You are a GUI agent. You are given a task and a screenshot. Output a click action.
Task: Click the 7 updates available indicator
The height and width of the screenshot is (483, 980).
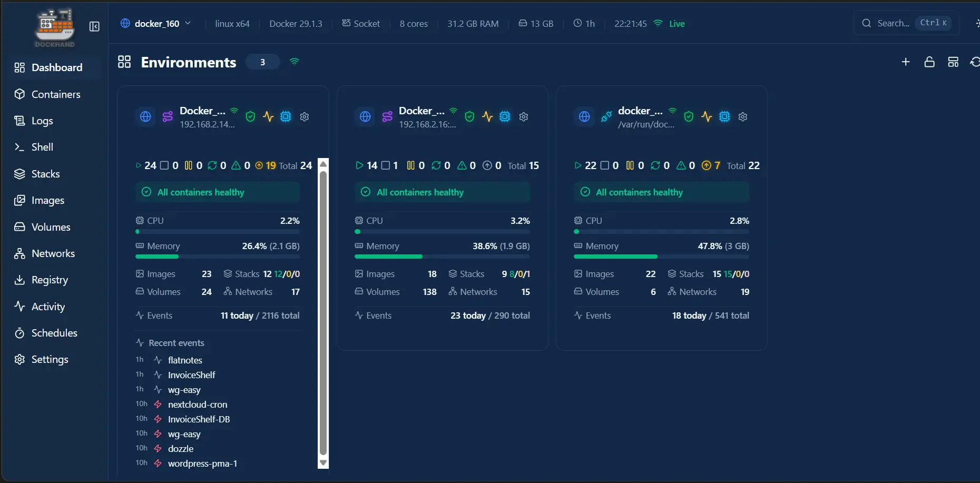[711, 165]
